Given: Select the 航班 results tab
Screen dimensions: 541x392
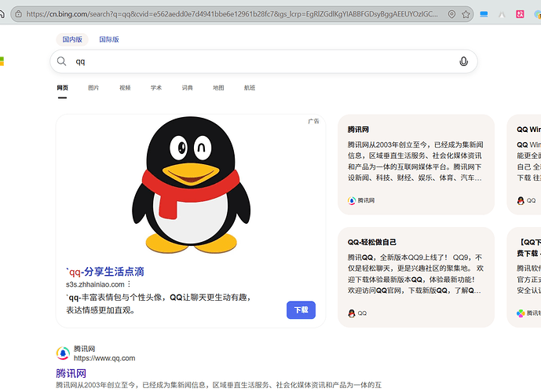Looking at the screenshot, I should 250,88.
